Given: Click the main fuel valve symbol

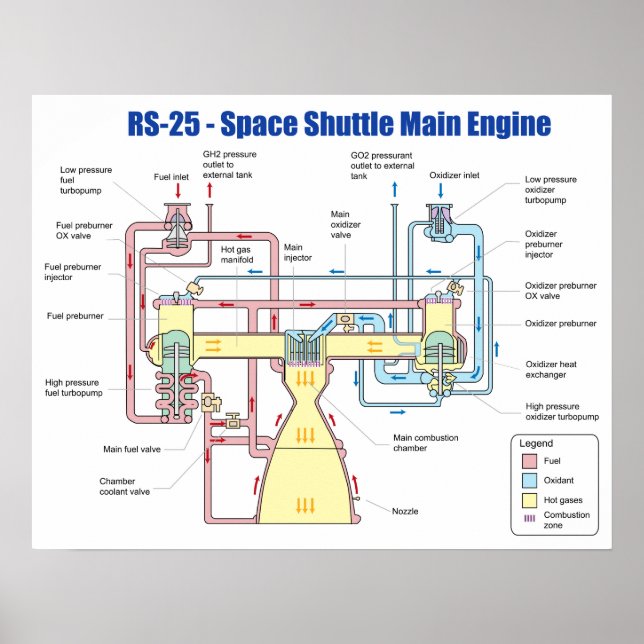Looking at the screenshot, I should [x=212, y=403].
